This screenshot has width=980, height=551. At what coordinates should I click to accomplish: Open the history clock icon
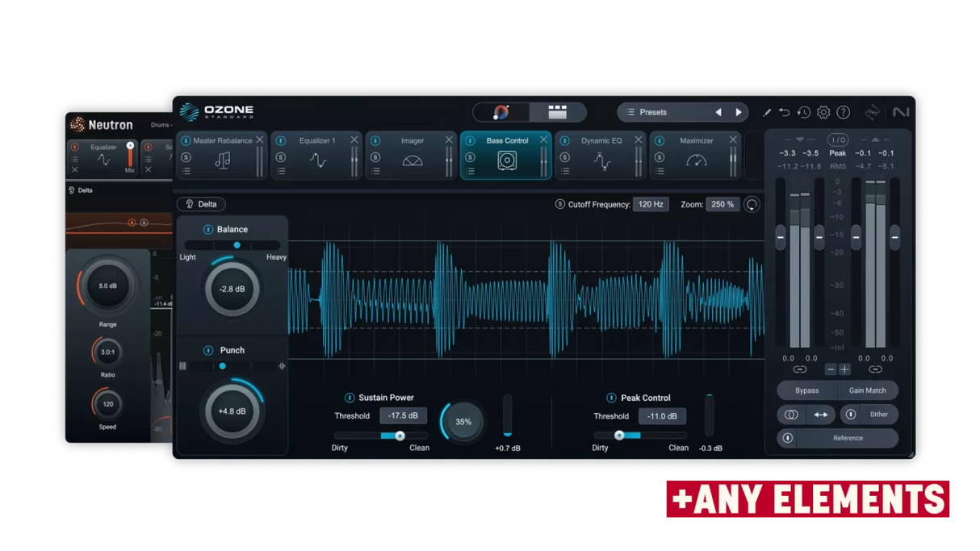coord(804,112)
